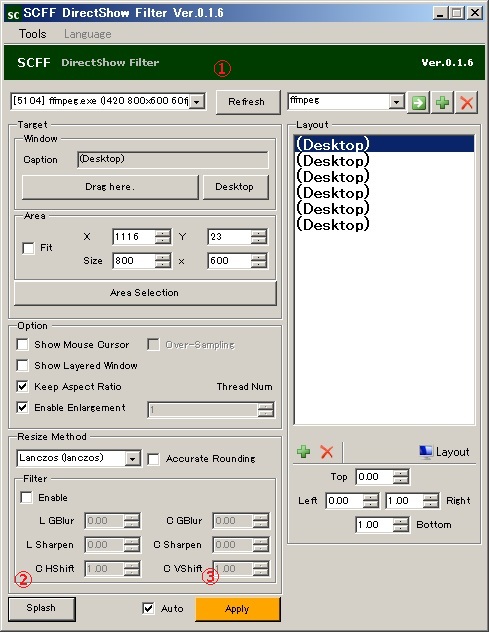Open the Tools menu
The width and height of the screenshot is (489, 632).
click(33, 34)
